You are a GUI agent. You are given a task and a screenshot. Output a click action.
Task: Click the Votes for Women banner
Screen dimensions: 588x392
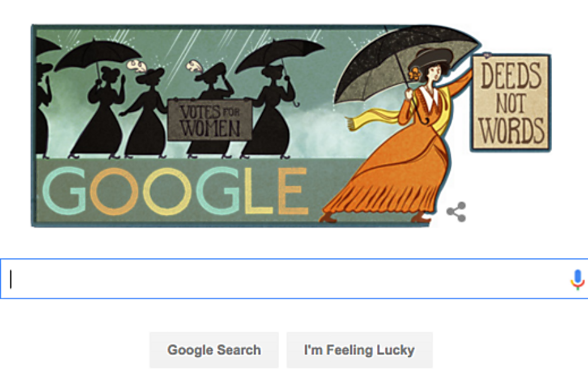pyautogui.click(x=210, y=120)
